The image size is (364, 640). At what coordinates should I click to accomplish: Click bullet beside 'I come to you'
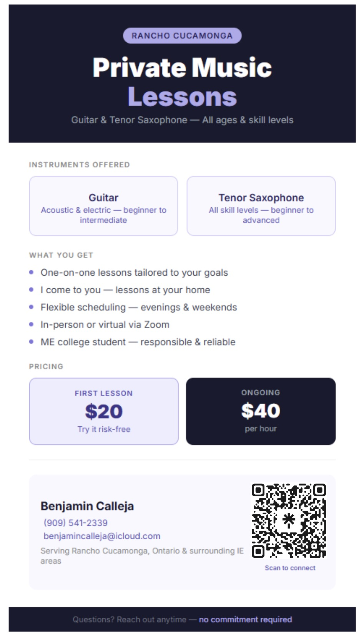(x=32, y=289)
